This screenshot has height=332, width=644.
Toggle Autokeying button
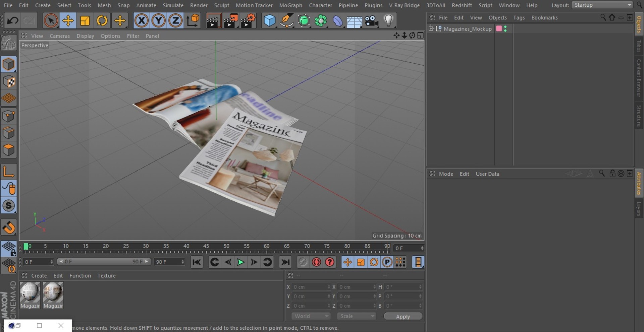[x=316, y=262]
